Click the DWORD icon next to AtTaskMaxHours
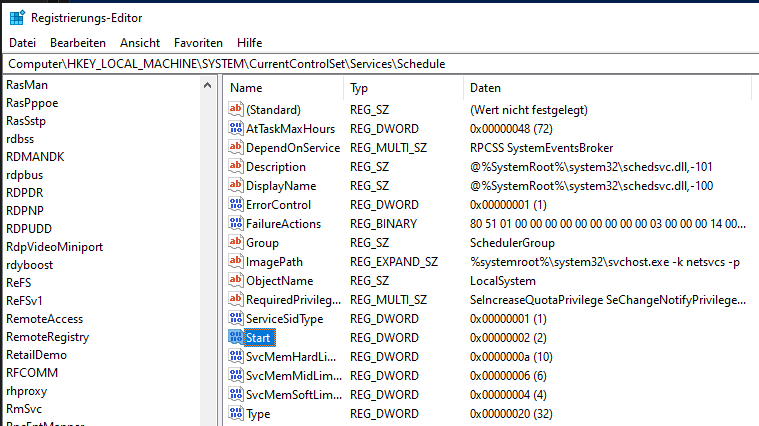This screenshot has height=426, width=759. [x=236, y=128]
